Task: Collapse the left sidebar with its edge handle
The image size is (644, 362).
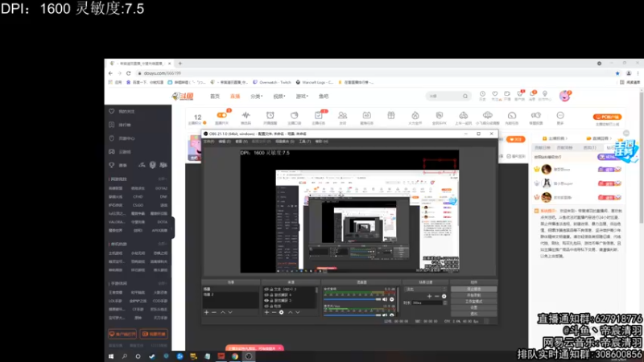Action: click(173, 227)
